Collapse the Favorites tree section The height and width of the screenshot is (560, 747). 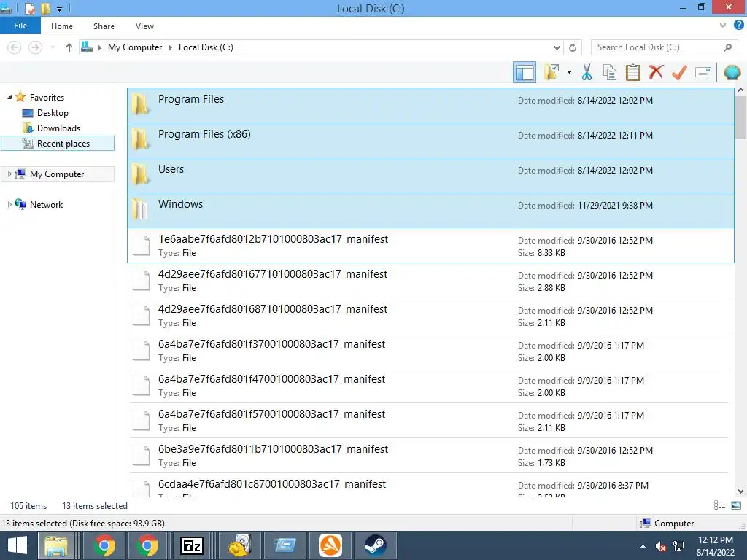point(9,97)
